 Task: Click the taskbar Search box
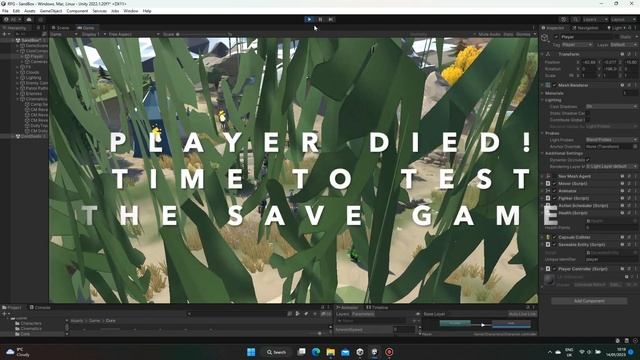point(276,352)
